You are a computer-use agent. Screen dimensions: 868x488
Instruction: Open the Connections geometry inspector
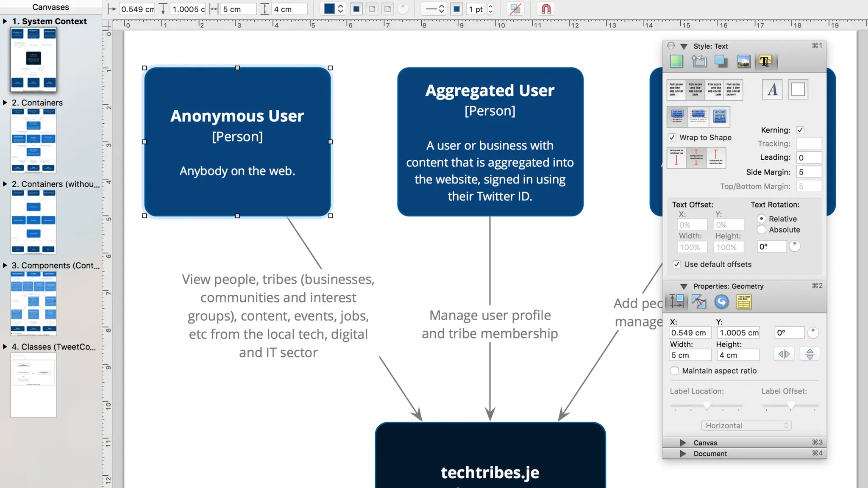[x=699, y=302]
